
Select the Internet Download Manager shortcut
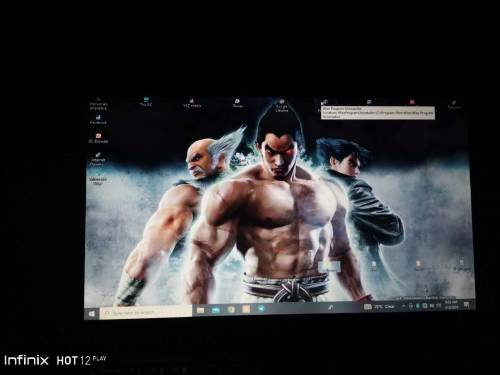coord(98,159)
